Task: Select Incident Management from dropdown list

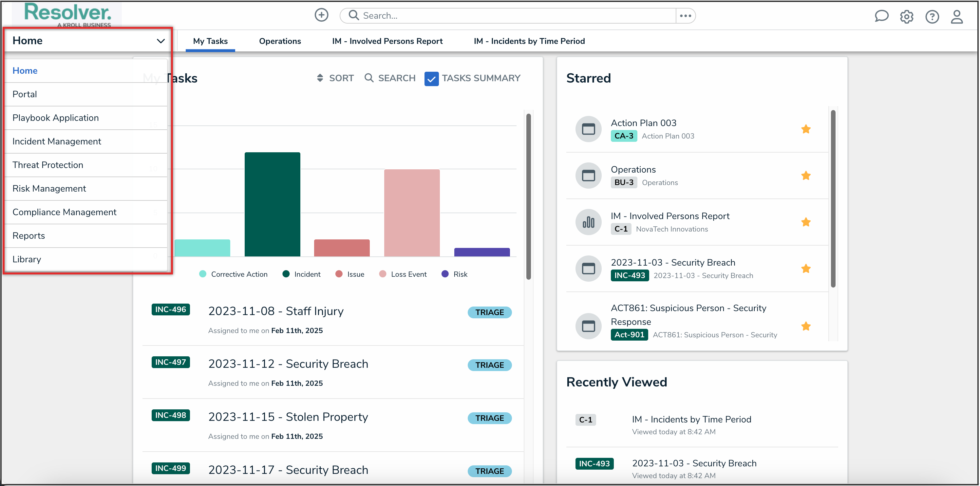Action: 57,141
